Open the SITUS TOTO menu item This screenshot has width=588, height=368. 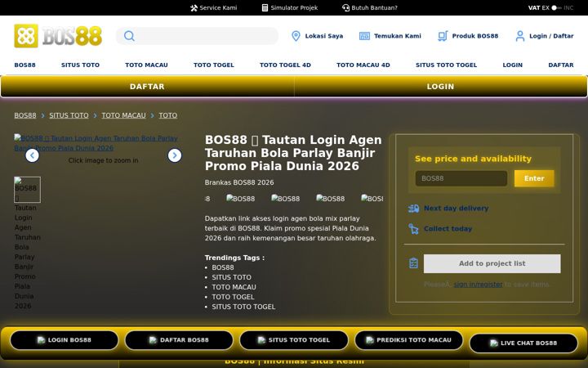80,65
